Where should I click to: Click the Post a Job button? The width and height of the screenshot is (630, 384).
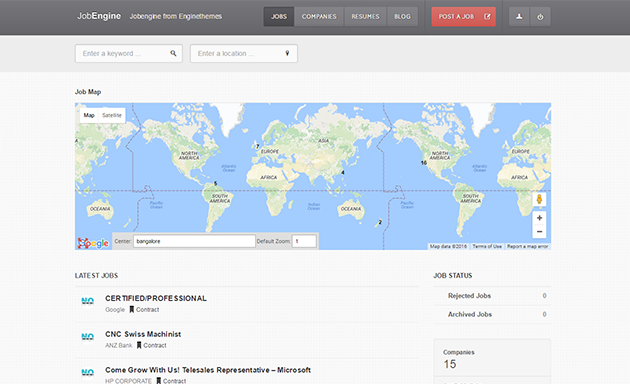pos(464,16)
